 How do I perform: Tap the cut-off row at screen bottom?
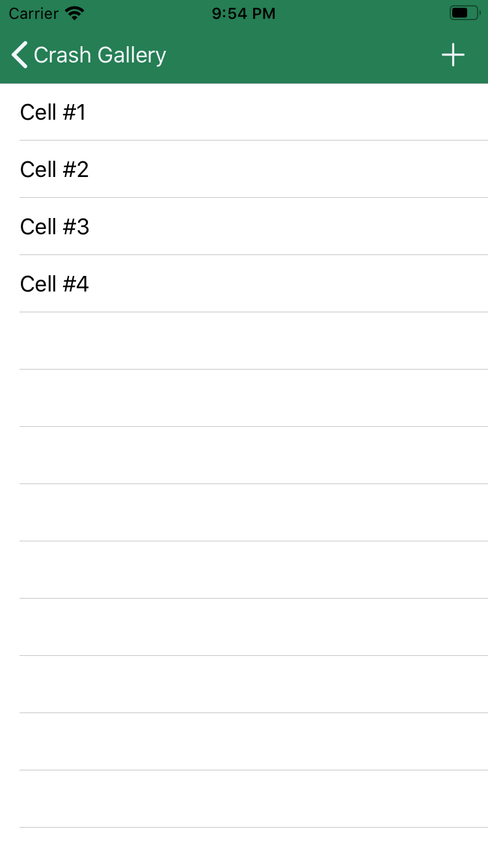(244, 848)
